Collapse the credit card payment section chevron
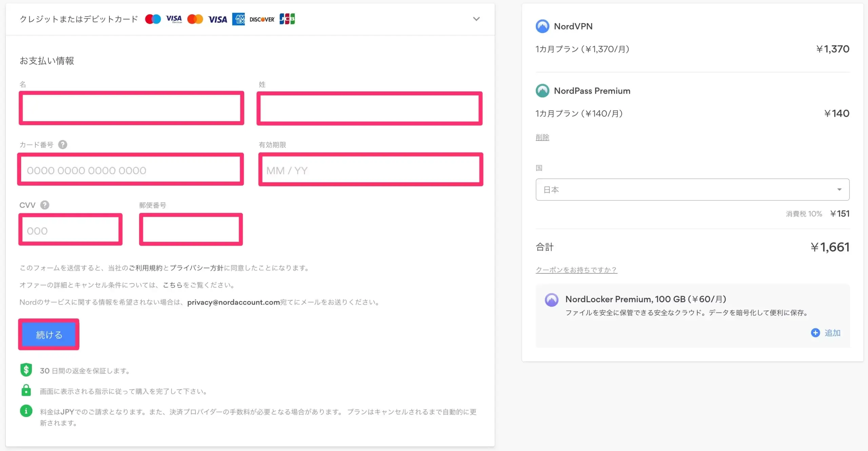Viewport: 868px width, 451px height. click(x=476, y=19)
